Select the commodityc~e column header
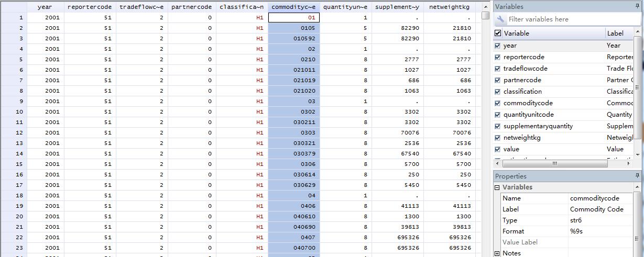 [x=293, y=7]
